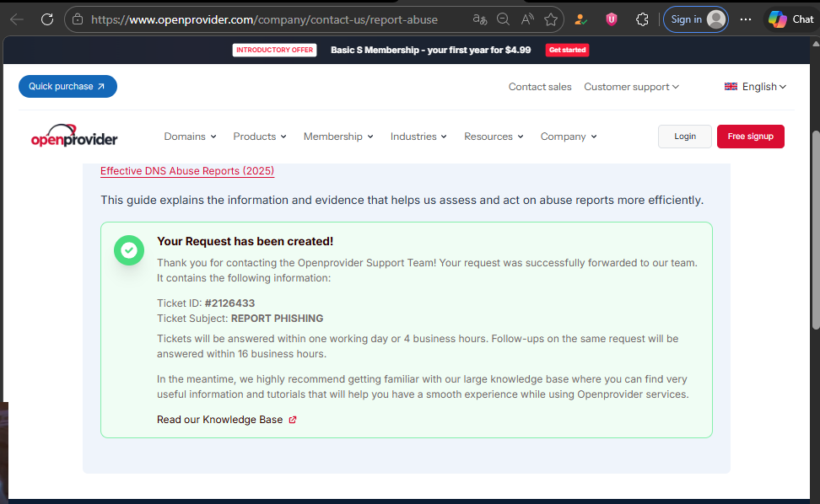This screenshot has width=820, height=504.
Task: Open Contact sales link
Action: (540, 87)
